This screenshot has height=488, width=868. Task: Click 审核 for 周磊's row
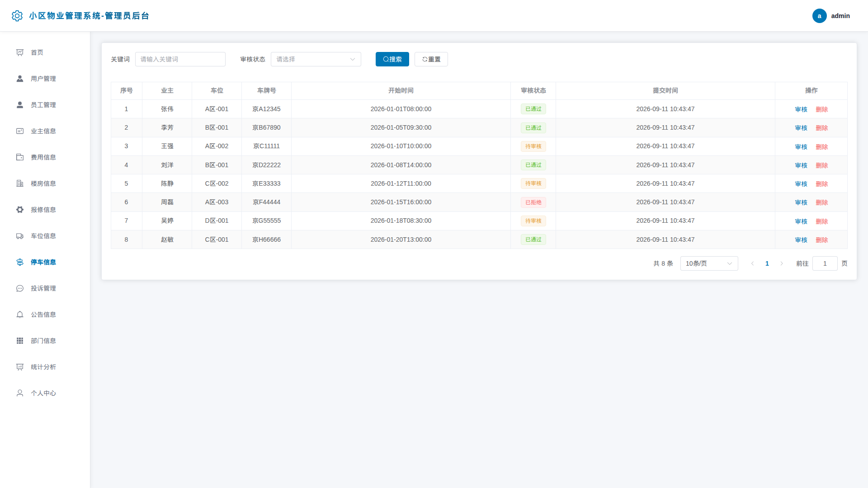[801, 202]
